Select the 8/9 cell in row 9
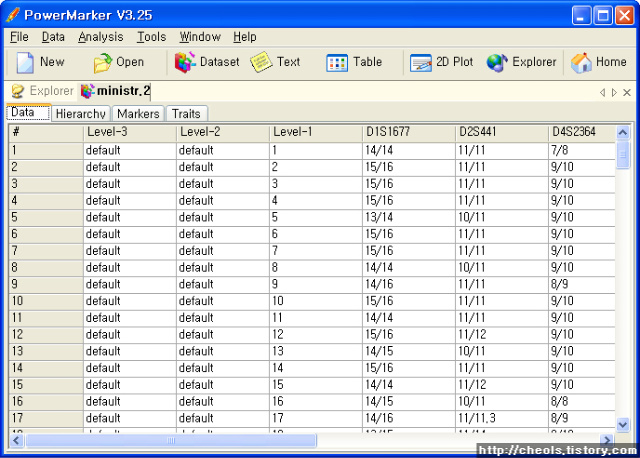Screen dimensions: 640x458 coord(582,284)
